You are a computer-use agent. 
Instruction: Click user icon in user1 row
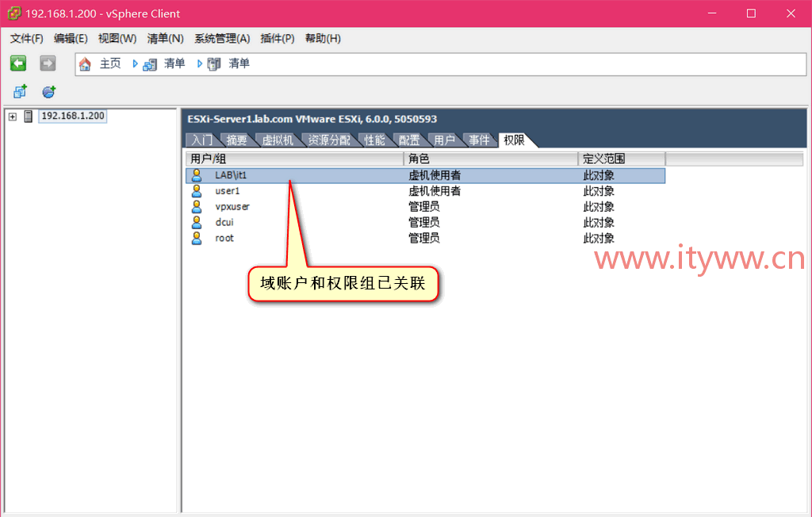coord(197,191)
